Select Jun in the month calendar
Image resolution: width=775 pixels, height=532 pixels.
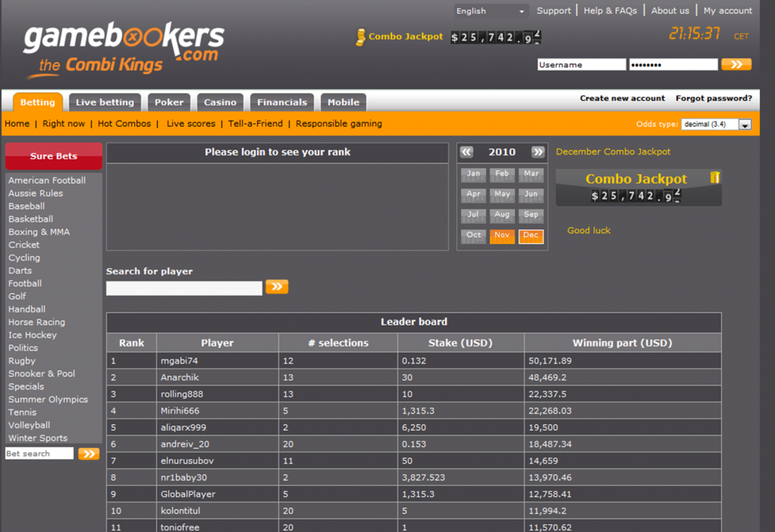click(x=531, y=194)
